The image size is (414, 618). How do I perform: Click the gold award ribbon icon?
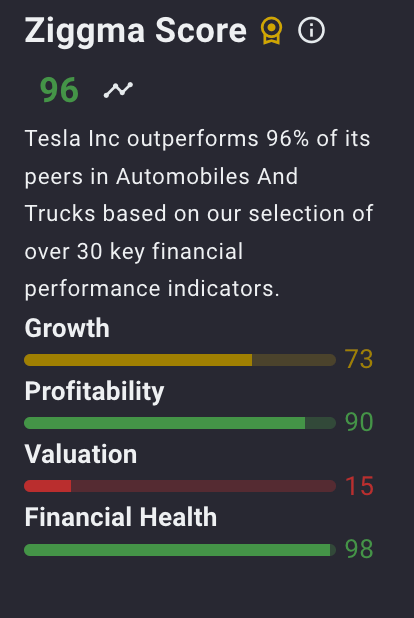coord(271,31)
